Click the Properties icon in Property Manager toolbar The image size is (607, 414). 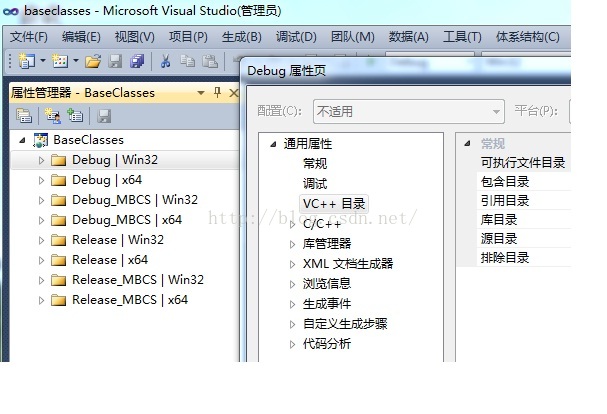pyautogui.click(x=24, y=116)
